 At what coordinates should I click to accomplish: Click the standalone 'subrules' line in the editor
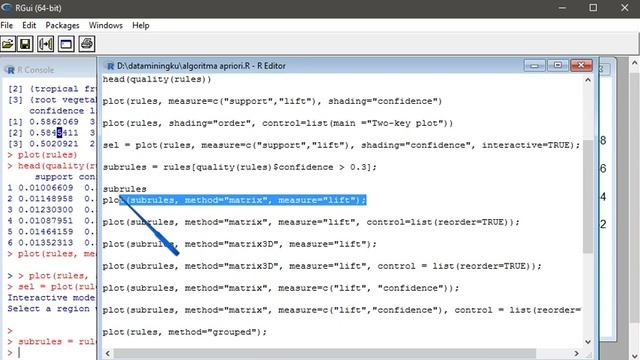point(124,189)
